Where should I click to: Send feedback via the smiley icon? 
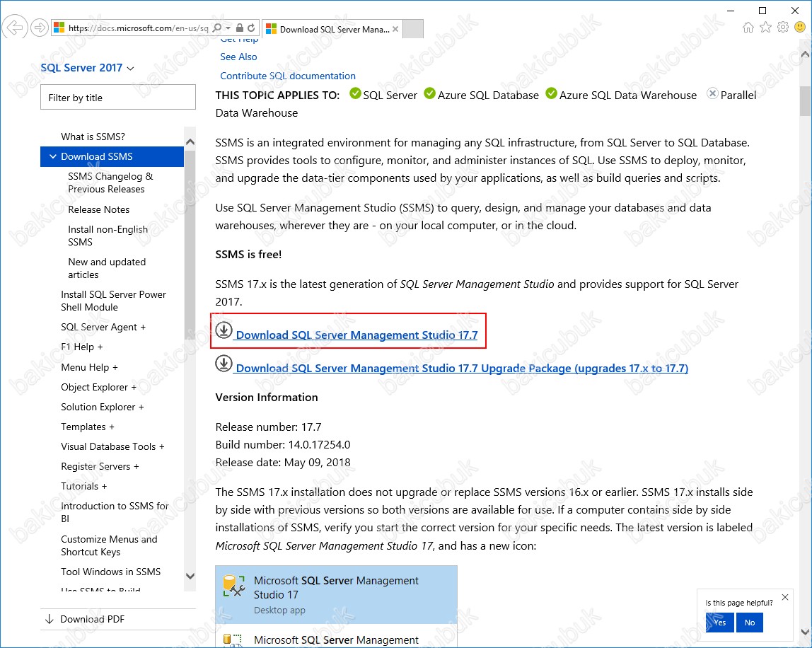click(800, 27)
